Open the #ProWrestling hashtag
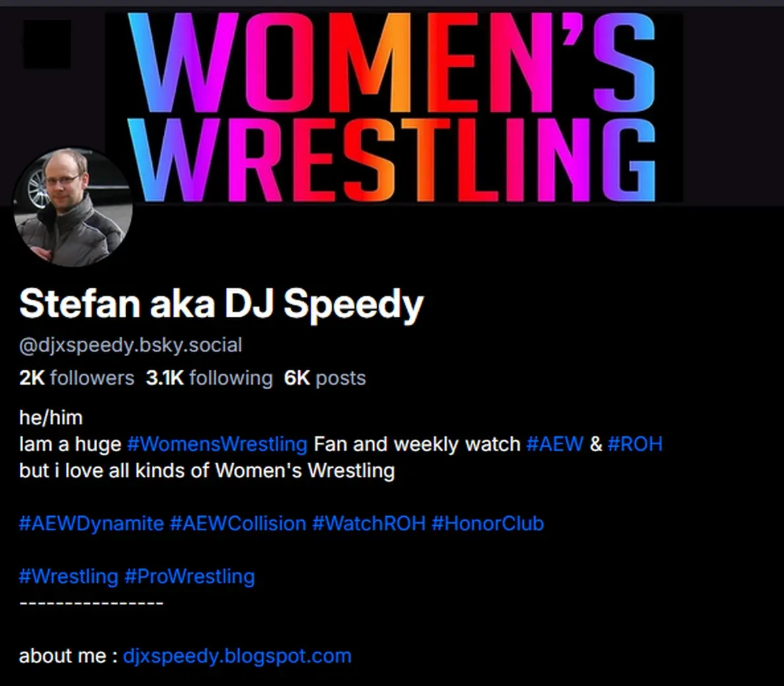Image resolution: width=784 pixels, height=686 pixels. [190, 577]
